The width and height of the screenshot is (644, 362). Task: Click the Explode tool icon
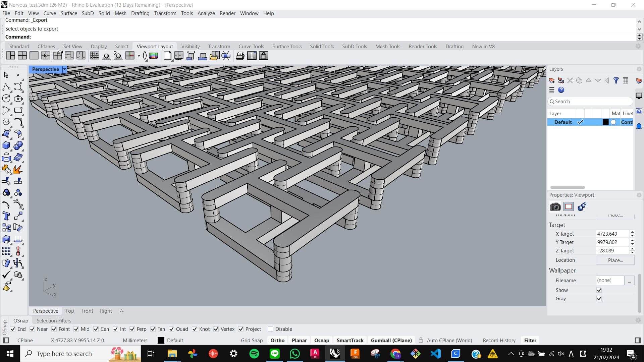pyautogui.click(x=18, y=169)
